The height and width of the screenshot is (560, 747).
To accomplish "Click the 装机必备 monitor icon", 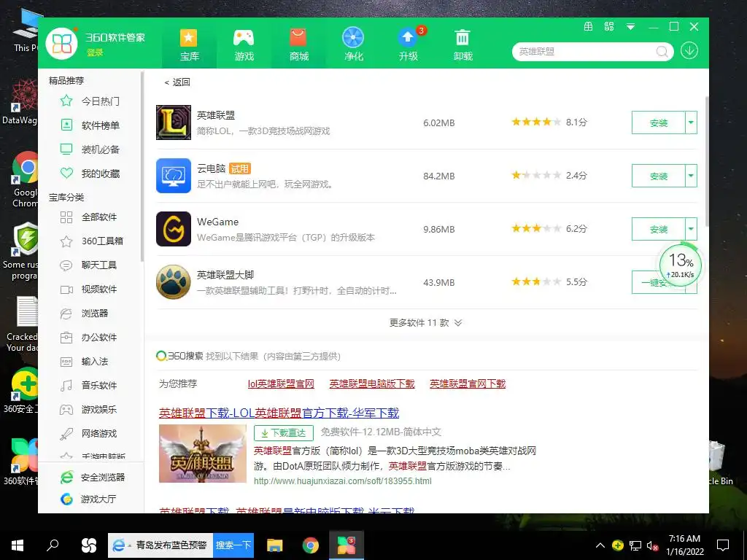I will 66,149.
